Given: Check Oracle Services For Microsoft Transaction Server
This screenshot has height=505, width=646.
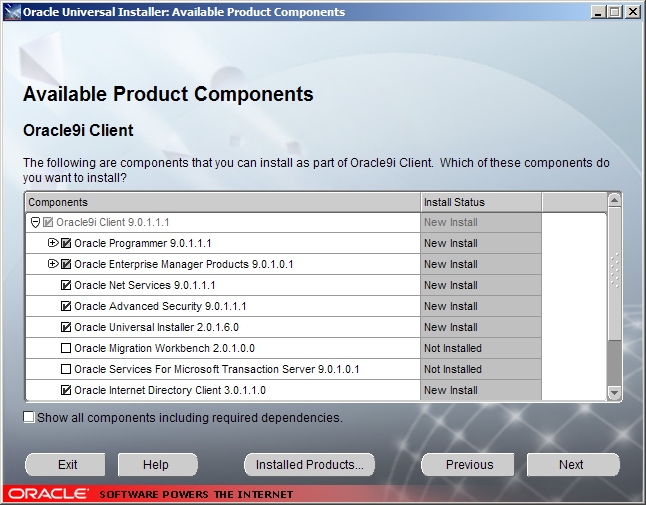Looking at the screenshot, I should [66, 369].
